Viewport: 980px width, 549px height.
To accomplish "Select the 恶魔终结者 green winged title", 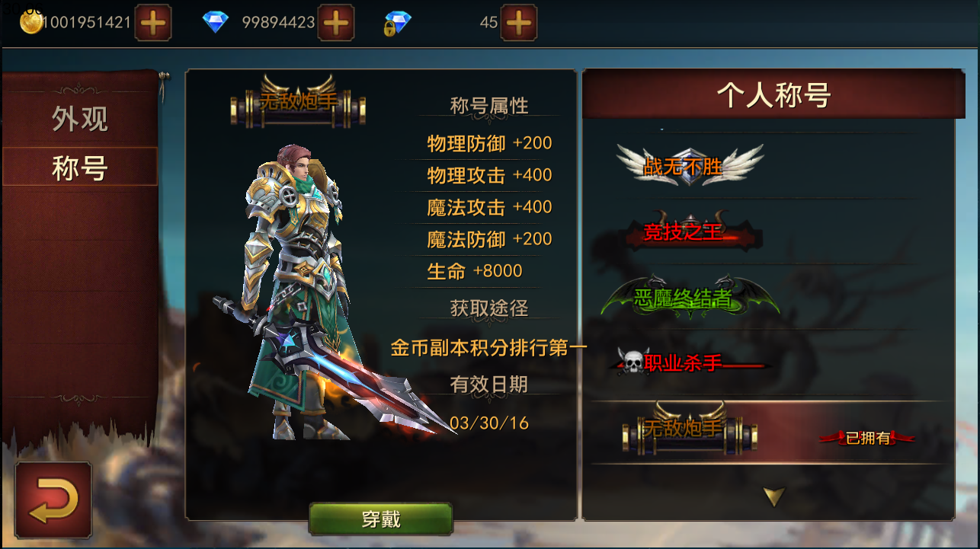I will (x=689, y=298).
